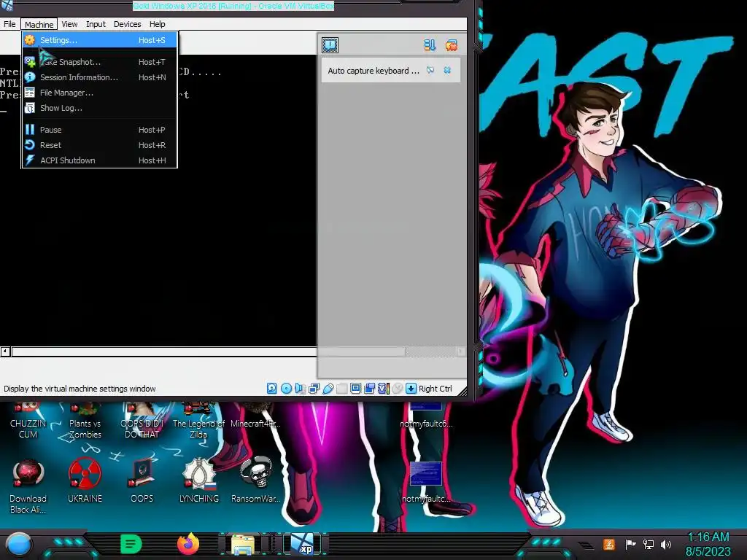Select the OOPS desktop icon

point(142,480)
